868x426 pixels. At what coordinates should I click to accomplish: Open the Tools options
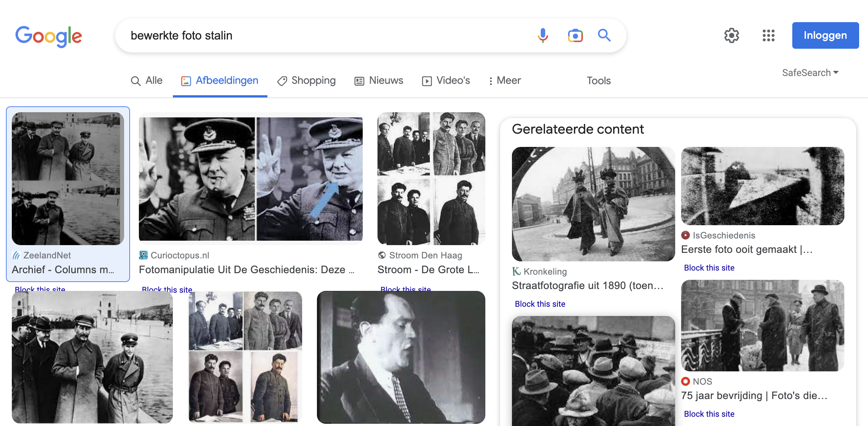(x=599, y=80)
